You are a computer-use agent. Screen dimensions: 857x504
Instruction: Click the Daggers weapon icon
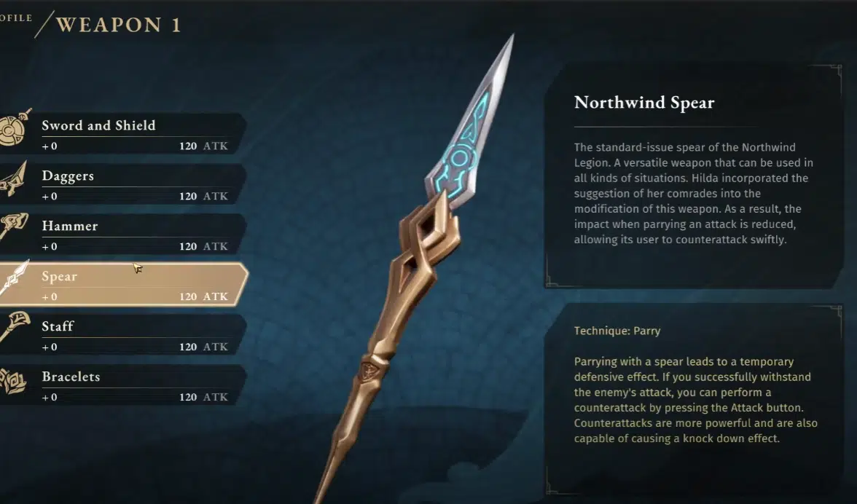(15, 178)
